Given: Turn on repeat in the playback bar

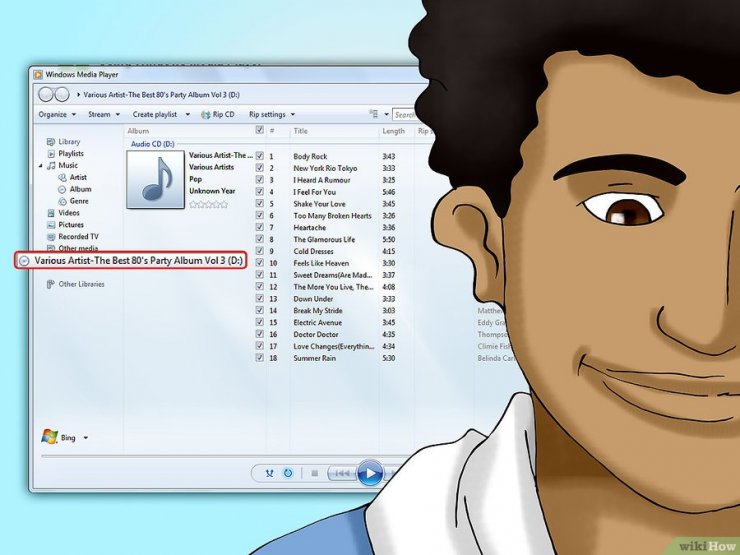Looking at the screenshot, I should click(288, 473).
